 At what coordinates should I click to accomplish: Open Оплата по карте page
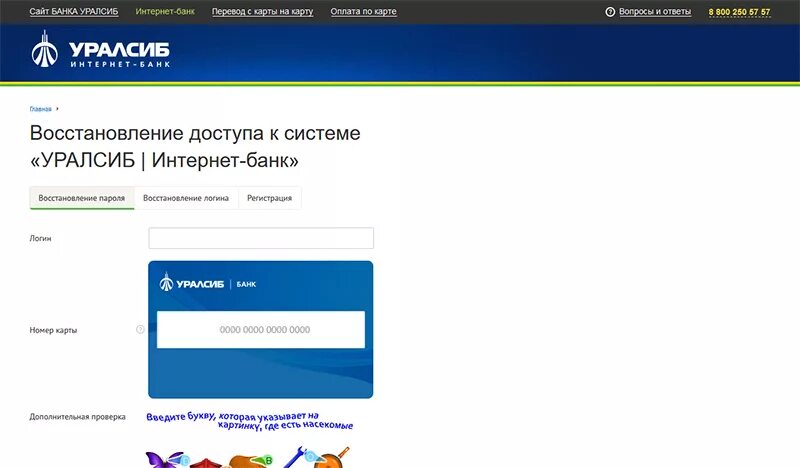(x=363, y=11)
